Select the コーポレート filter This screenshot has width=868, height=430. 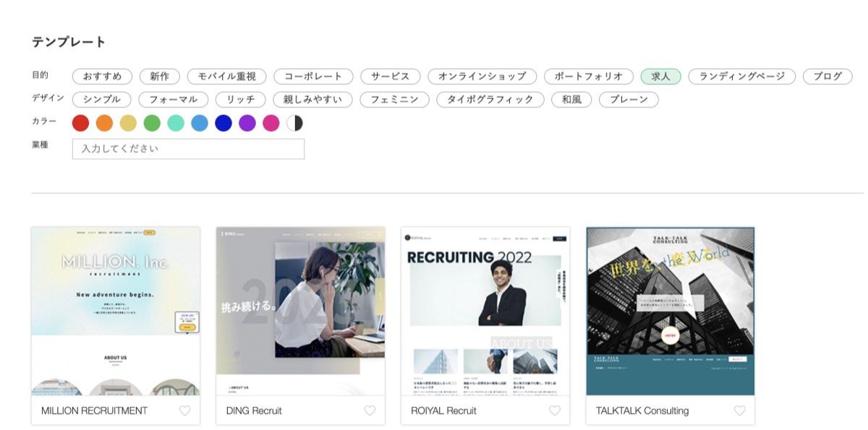click(x=313, y=77)
